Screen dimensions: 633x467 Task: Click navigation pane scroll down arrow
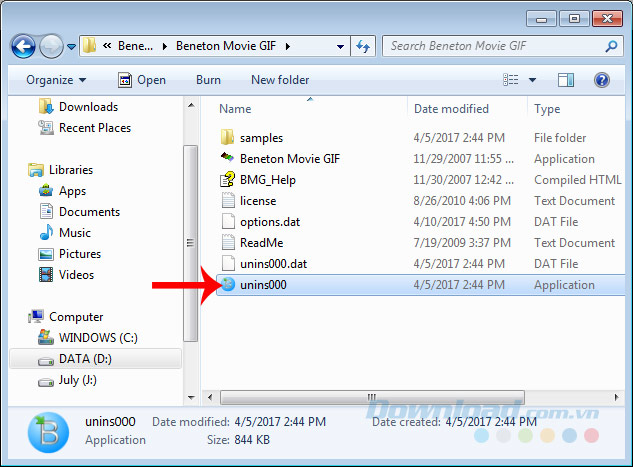[x=191, y=398]
